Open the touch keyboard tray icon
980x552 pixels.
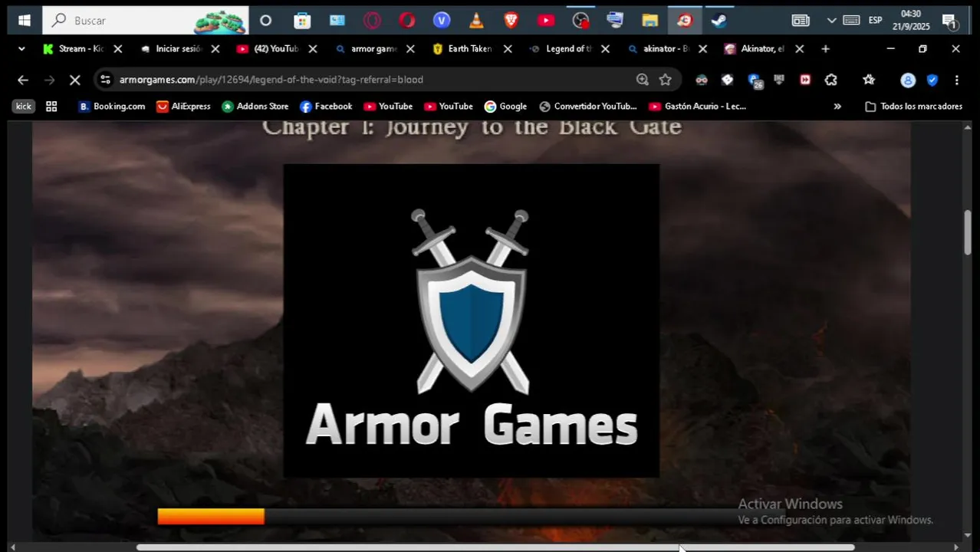pos(851,20)
